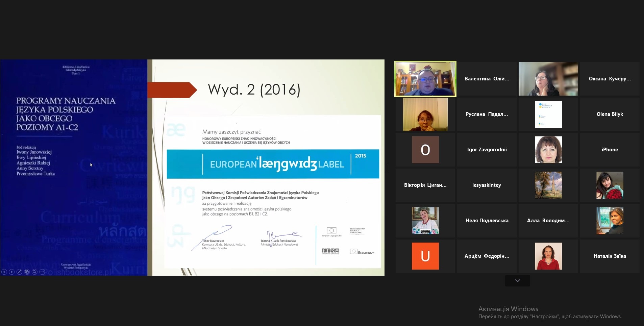Select Olena Bilyk participant tile
Screen dimensions: 644x326
pyautogui.click(x=610, y=114)
